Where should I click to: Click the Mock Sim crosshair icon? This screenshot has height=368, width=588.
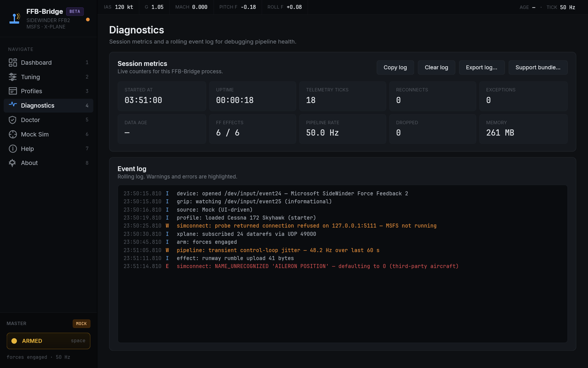pyautogui.click(x=13, y=134)
